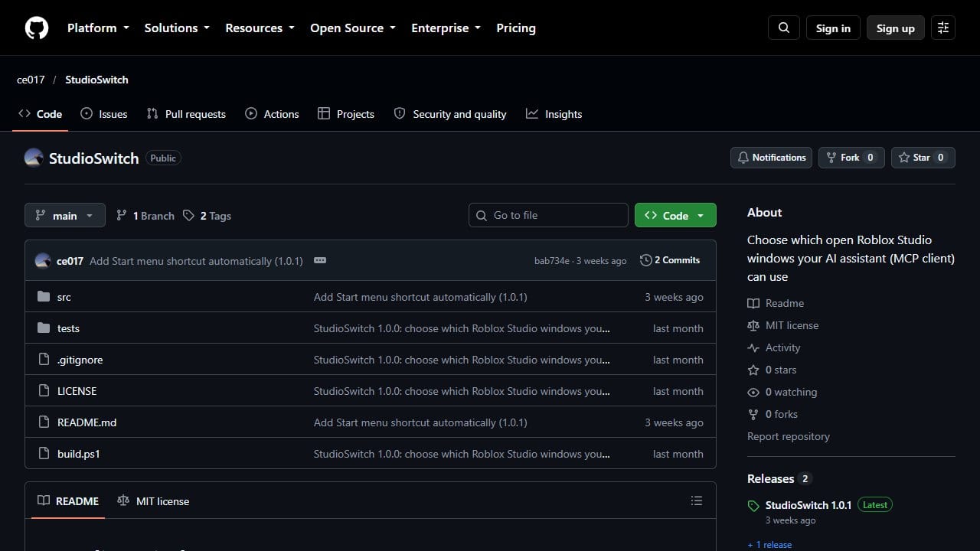Viewport: 980px width, 551px height.
Task: Click the Go to file search field
Action: [548, 215]
